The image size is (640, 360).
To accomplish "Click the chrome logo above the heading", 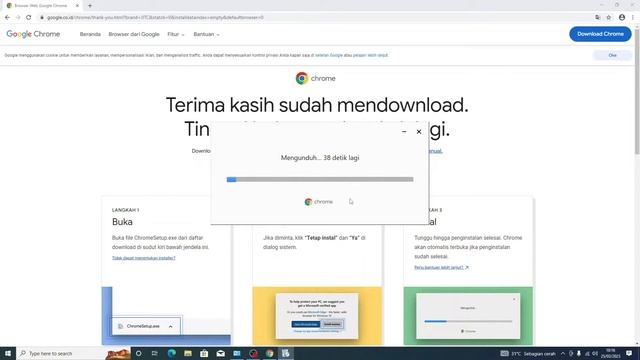I will (316, 78).
